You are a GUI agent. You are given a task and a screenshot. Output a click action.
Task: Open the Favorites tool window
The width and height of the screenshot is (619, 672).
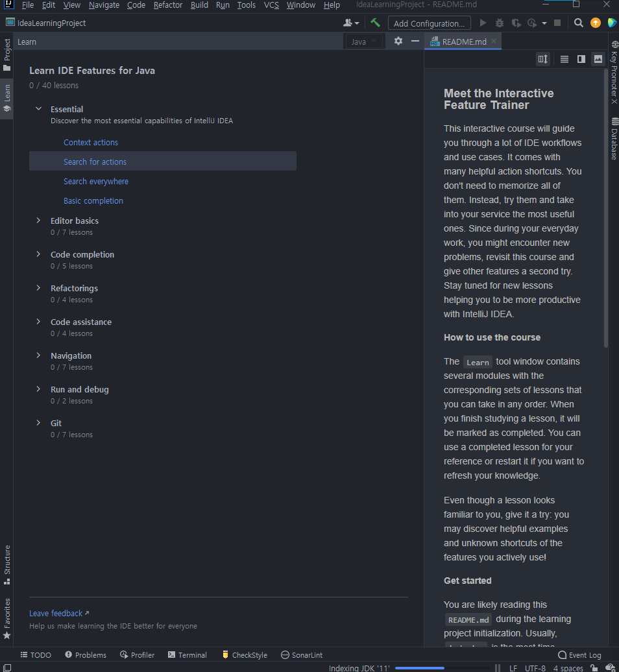point(7,618)
